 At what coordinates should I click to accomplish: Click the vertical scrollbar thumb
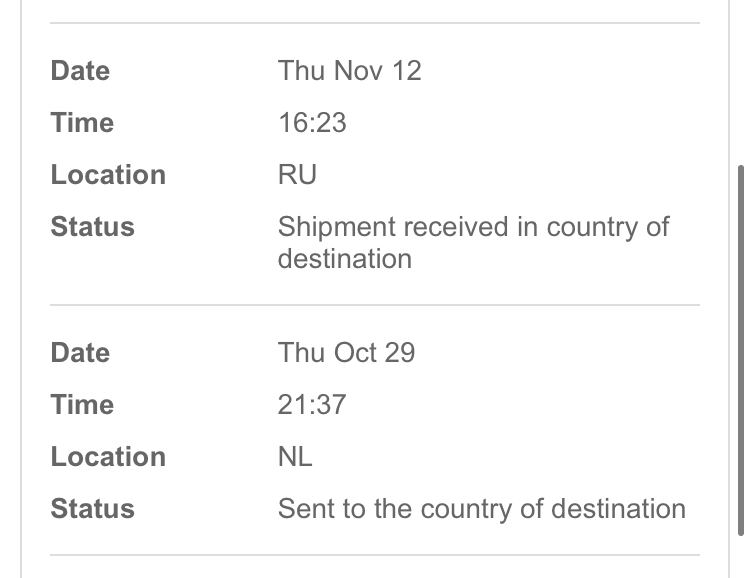pyautogui.click(x=741, y=350)
